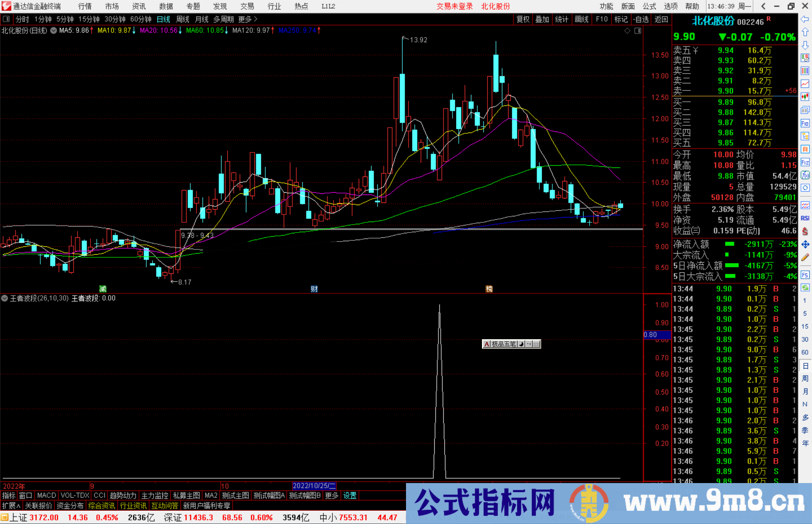Screen dimensions: 812x524
Task: Open the 交易 menu
Action: pos(247,6)
